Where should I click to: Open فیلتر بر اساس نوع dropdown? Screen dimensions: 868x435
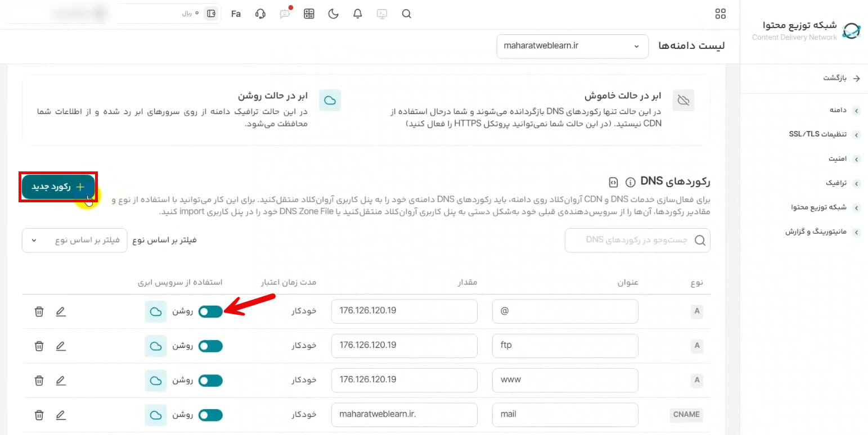[75, 240]
